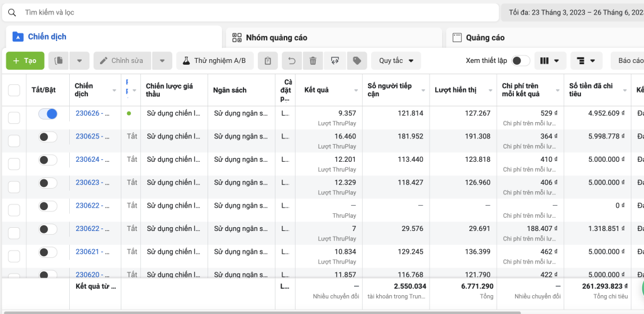Expand the arrow next to Chỉnh sửa
644x314 pixels.
(162, 61)
